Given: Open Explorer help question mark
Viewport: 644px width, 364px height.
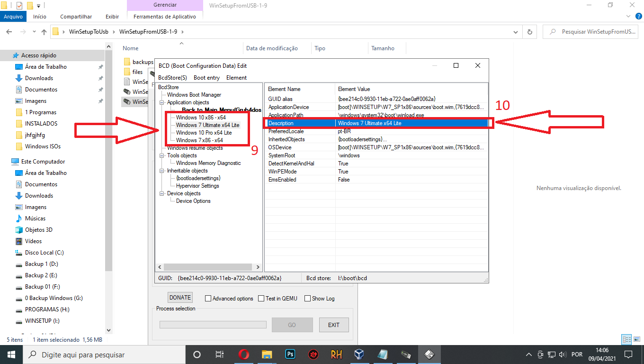Looking at the screenshot, I should pos(639,16).
